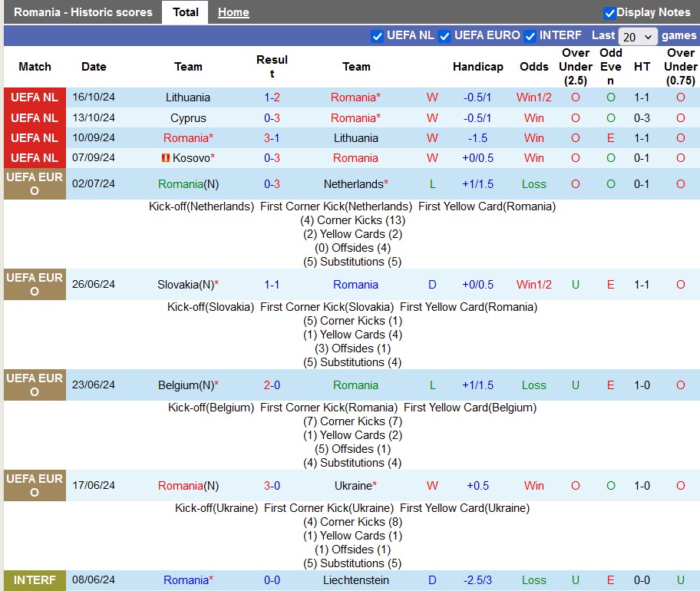Click the Belgium(N) team link
The width and height of the screenshot is (700, 591).
tap(186, 385)
